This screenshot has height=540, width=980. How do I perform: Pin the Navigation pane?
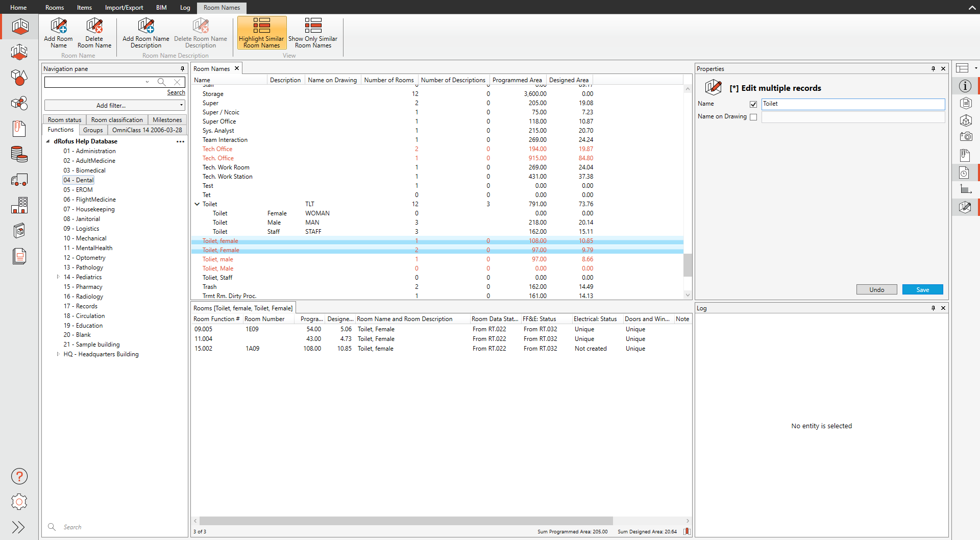tap(182, 69)
